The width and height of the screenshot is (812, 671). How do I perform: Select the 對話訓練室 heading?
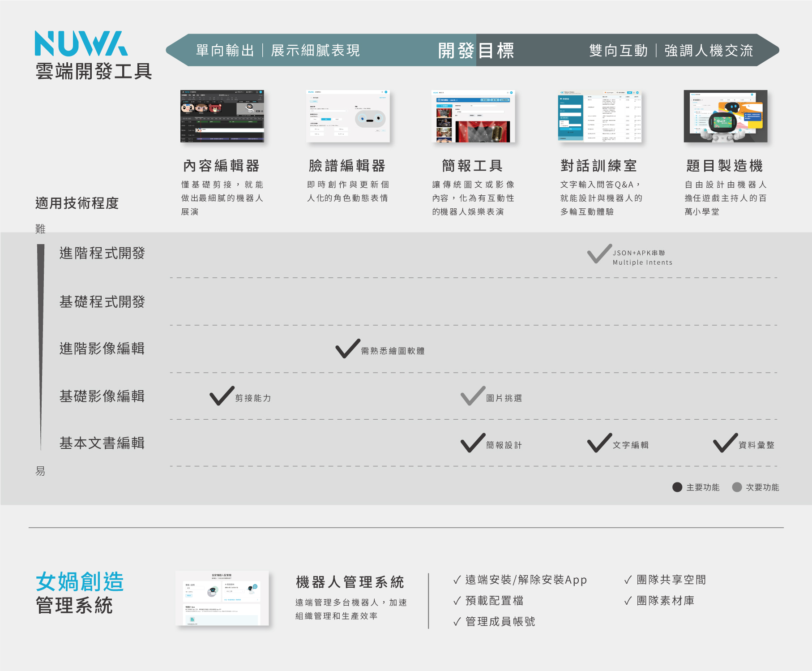click(599, 166)
